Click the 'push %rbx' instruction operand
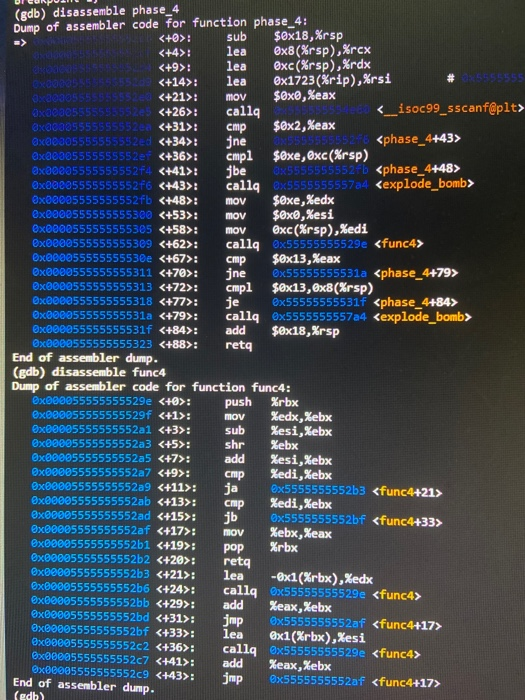The width and height of the screenshot is (525, 700). point(284,402)
